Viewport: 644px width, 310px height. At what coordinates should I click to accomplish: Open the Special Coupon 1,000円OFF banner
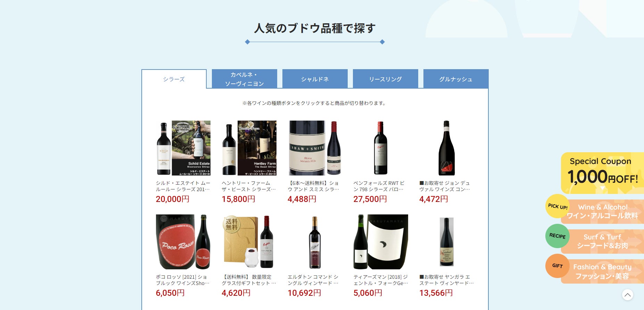click(602, 173)
